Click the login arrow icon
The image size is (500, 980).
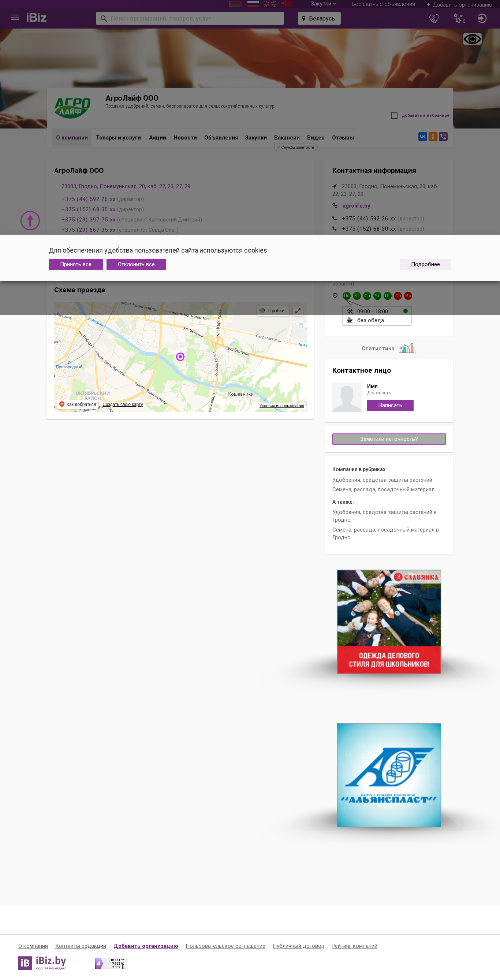point(482,18)
